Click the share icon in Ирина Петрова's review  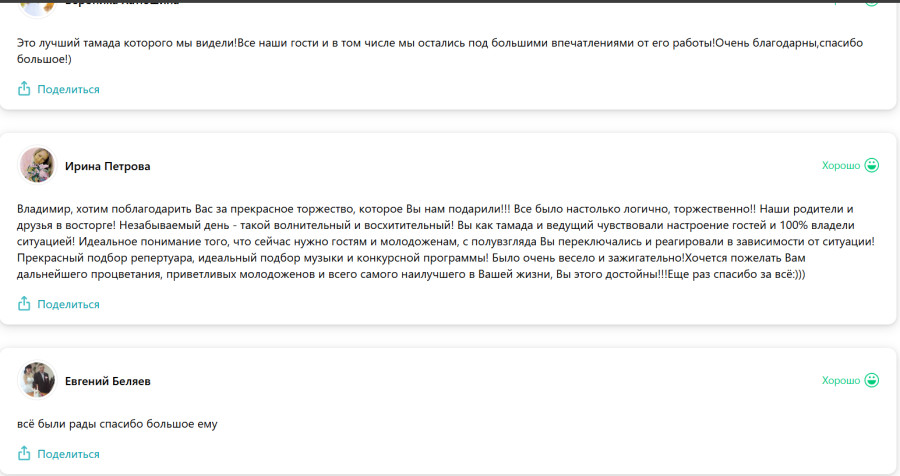tap(25, 304)
